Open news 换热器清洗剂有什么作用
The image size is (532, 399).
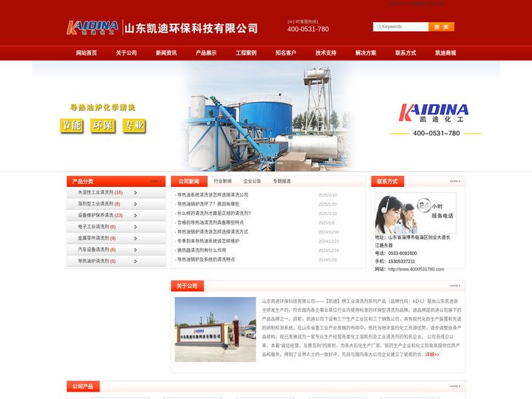coord(202,250)
